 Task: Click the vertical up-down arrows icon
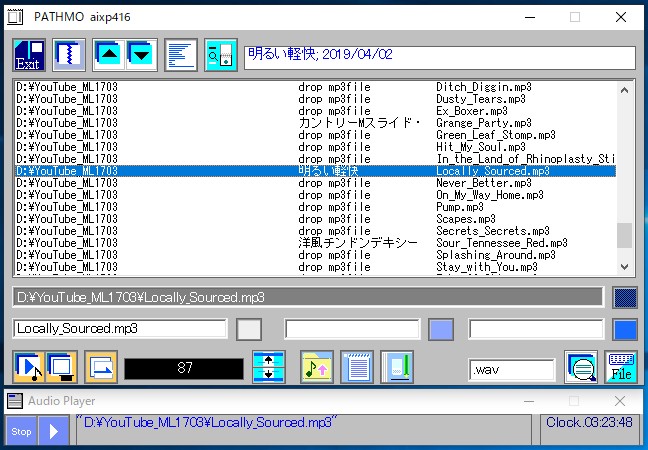click(x=269, y=367)
